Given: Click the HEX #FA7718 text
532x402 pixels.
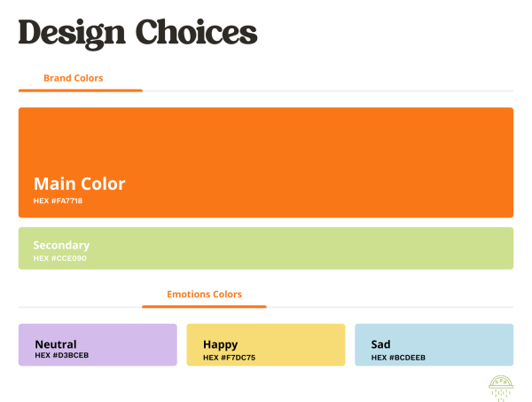Looking at the screenshot, I should [x=58, y=201].
